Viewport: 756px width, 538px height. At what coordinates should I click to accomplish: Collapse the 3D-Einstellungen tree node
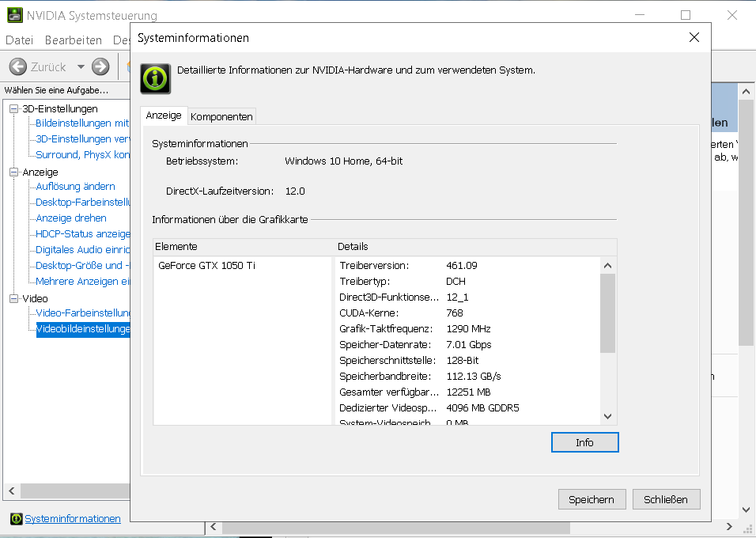point(13,108)
